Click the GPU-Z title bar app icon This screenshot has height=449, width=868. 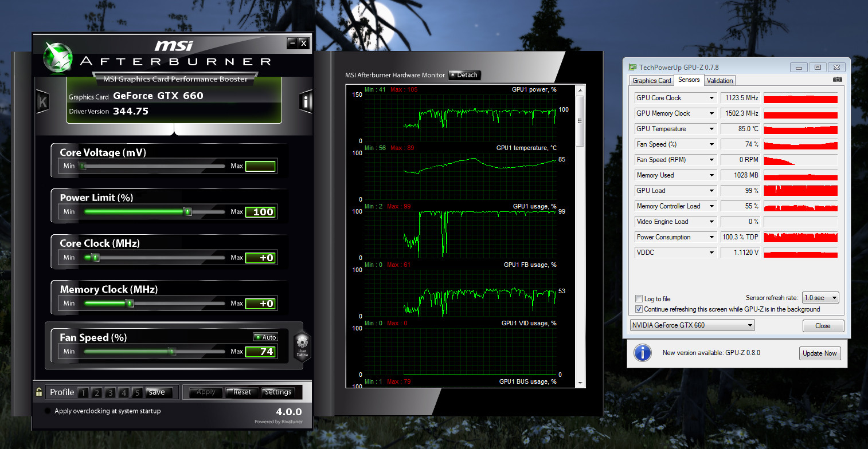(x=632, y=67)
